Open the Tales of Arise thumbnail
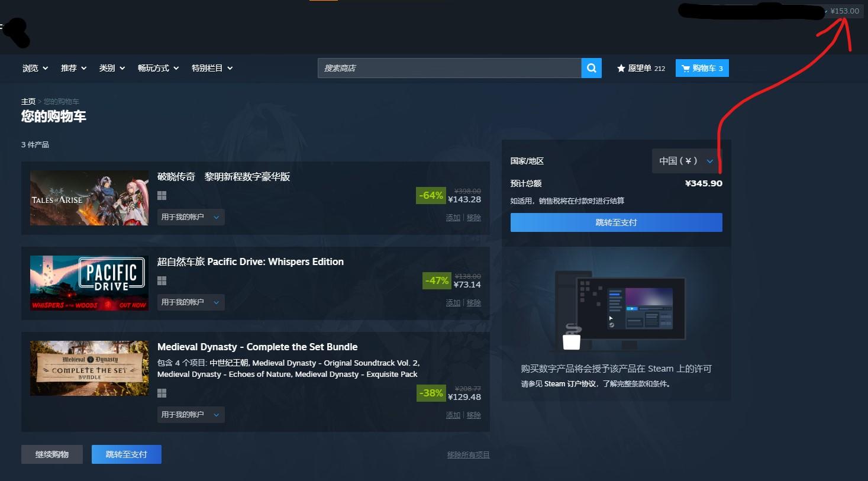Viewport: 868px width, 481px height. (89, 198)
